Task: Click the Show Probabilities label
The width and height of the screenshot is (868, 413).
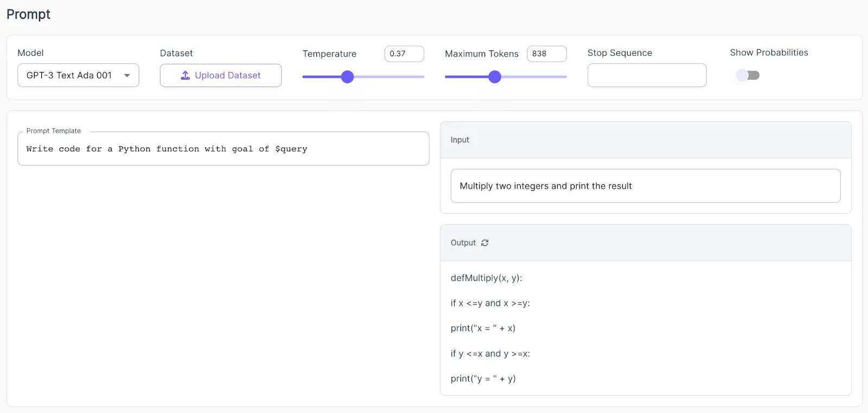Action: [769, 53]
